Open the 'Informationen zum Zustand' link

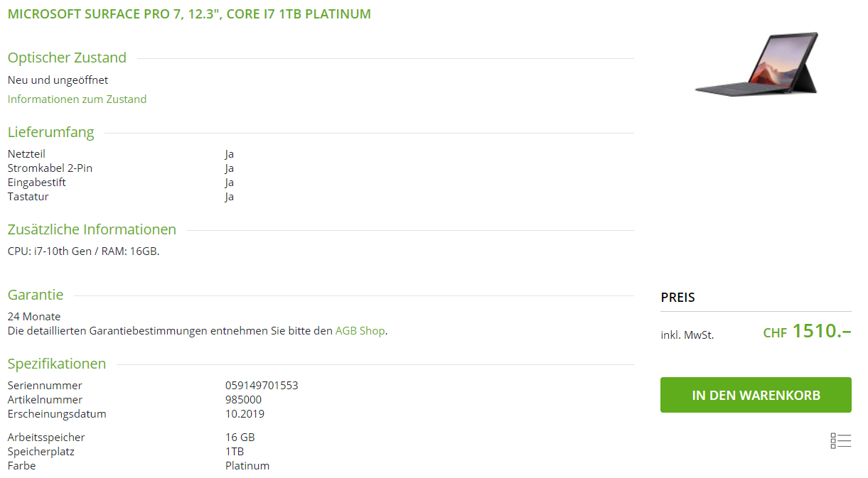click(x=77, y=99)
